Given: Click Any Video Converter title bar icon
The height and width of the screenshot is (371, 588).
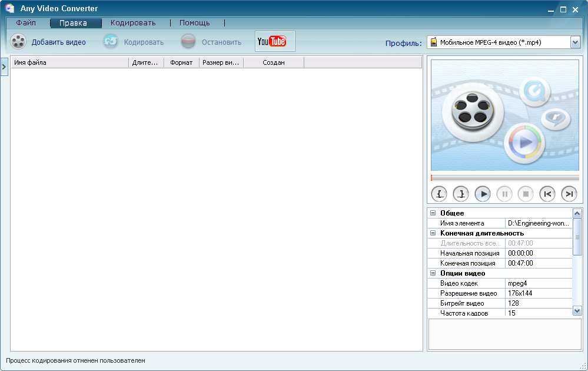Looking at the screenshot, I should tap(10, 8).
